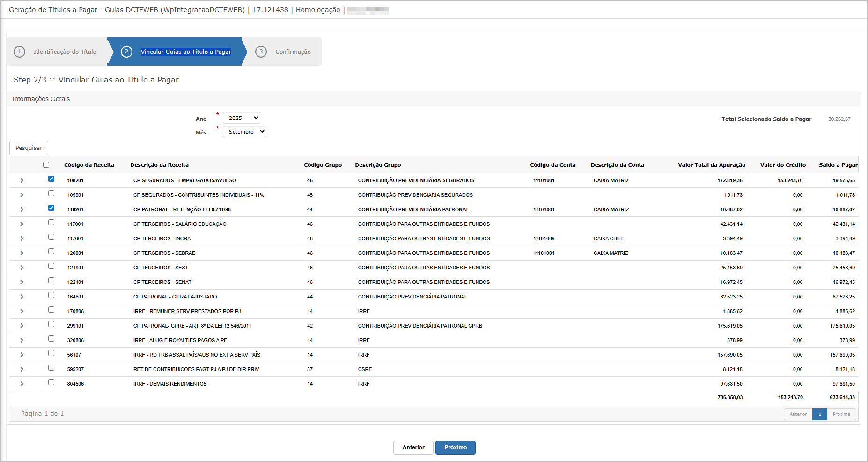Click step 1 circle icon Identificação do Título

tap(19, 52)
